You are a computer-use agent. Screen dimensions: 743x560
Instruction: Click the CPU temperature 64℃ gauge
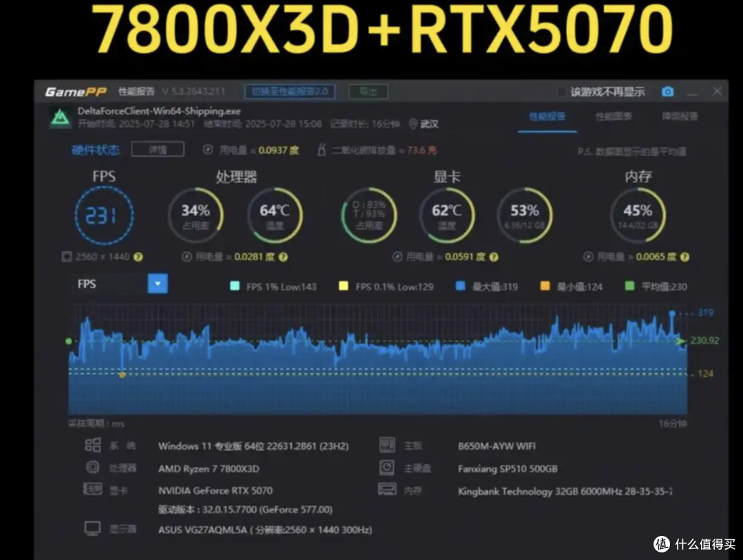(x=274, y=215)
